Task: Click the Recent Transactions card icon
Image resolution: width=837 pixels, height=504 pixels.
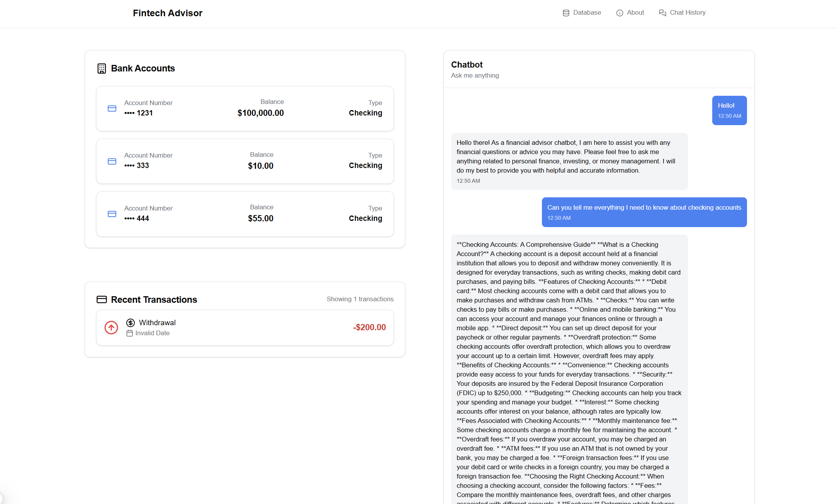Action: coord(102,299)
